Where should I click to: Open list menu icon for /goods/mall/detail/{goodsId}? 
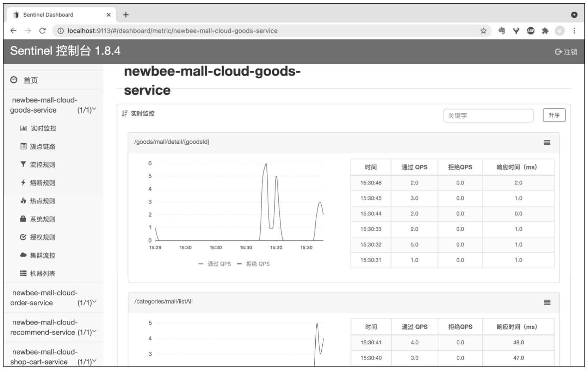547,143
